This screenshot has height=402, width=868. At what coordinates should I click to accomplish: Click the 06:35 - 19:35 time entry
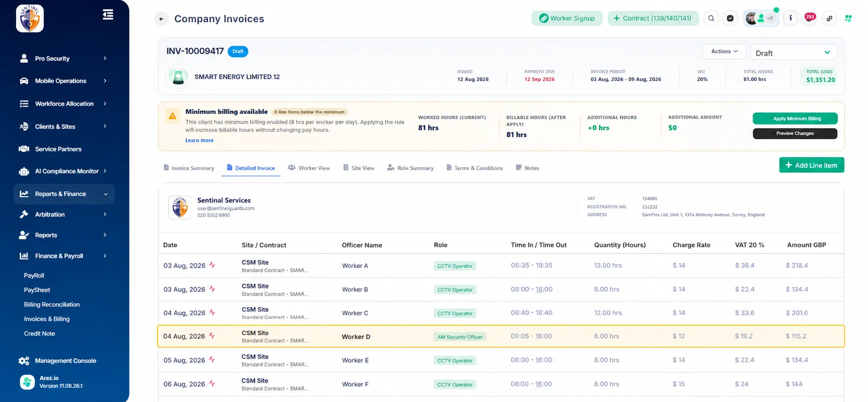click(532, 265)
